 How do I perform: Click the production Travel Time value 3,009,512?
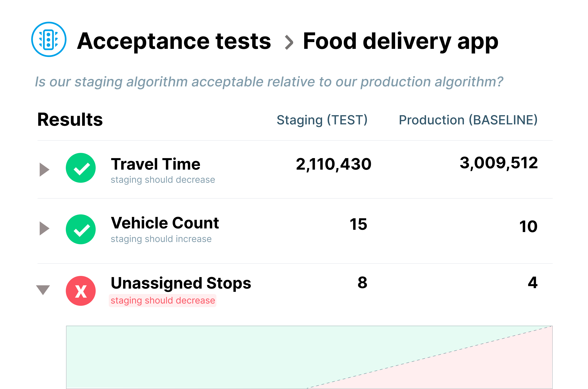coord(498,163)
